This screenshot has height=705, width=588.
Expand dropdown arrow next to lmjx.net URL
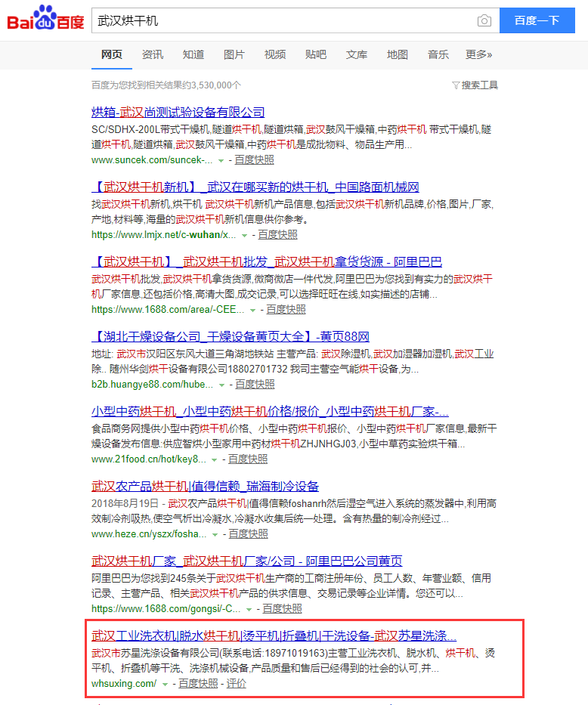[244, 236]
